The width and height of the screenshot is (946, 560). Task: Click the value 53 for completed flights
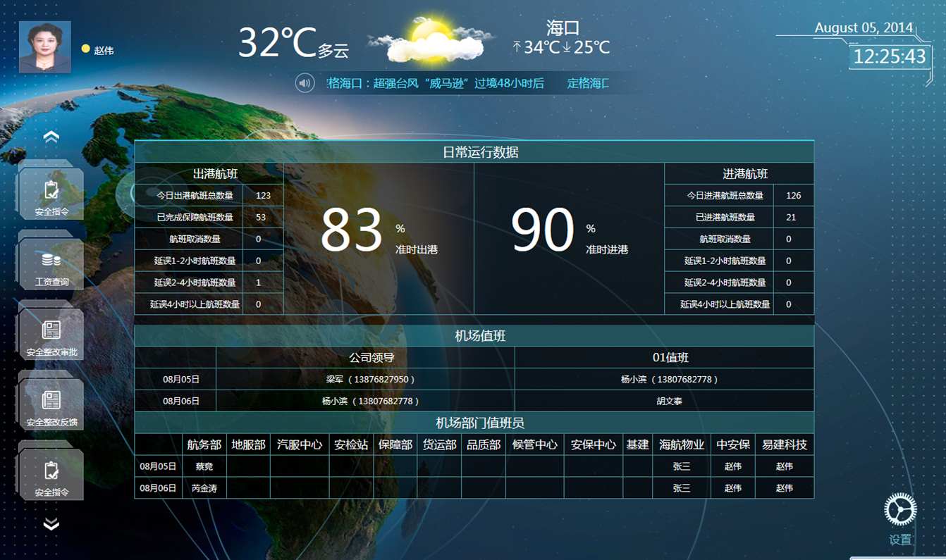tap(261, 218)
